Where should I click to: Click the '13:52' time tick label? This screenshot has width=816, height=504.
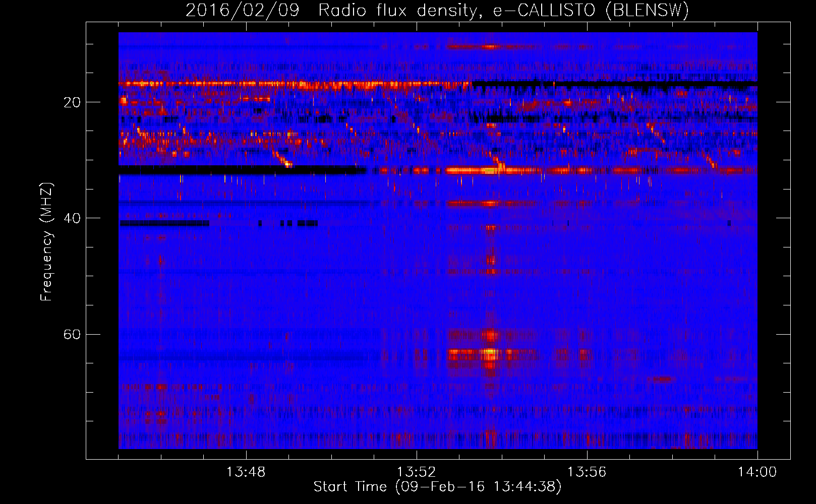[416, 472]
